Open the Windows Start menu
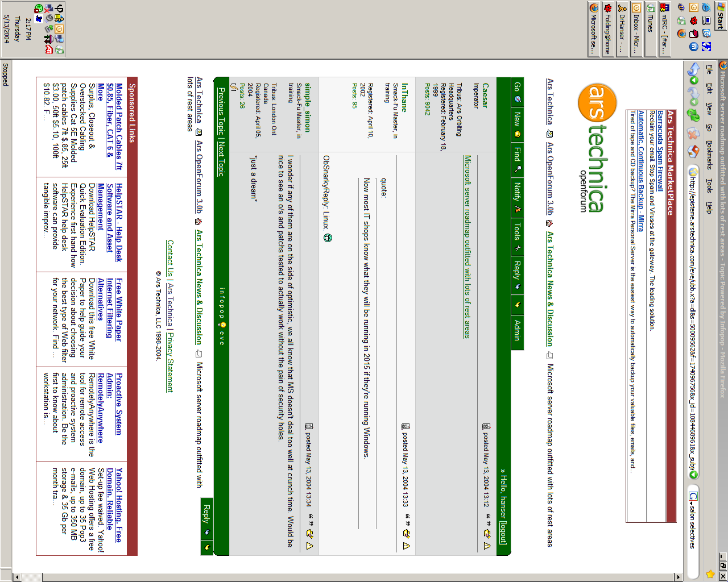This screenshot has width=728, height=582. 720,15
